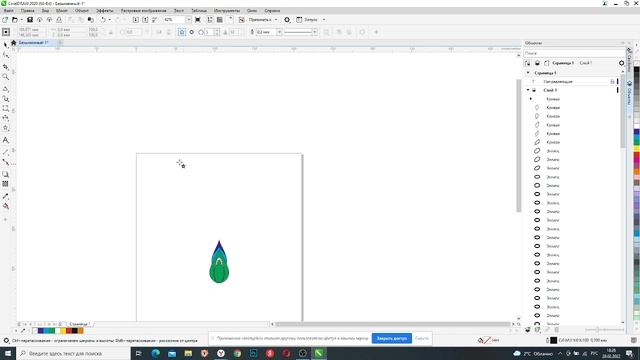640x360 pixels.
Task: Select the Drop shadow tool
Action: [x=6, y=174]
